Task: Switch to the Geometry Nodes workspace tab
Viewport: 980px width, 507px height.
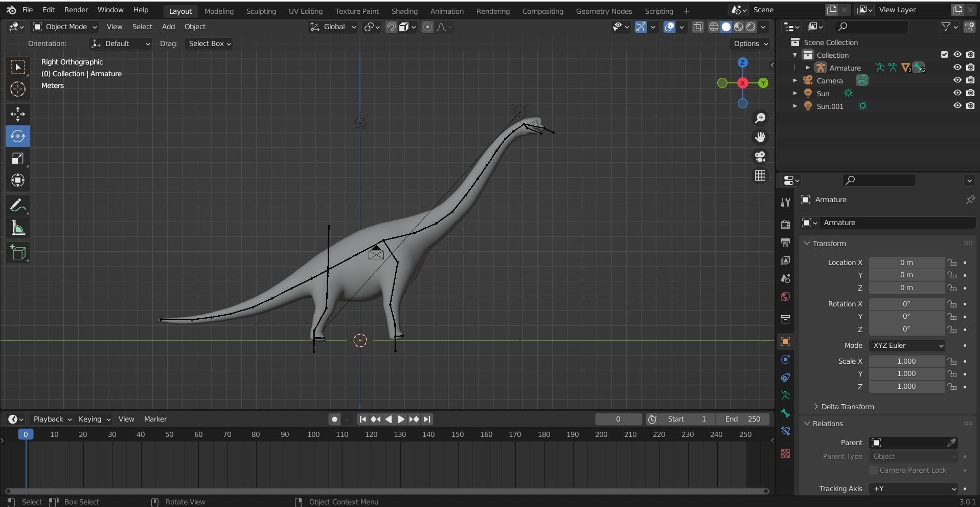Action: [604, 11]
